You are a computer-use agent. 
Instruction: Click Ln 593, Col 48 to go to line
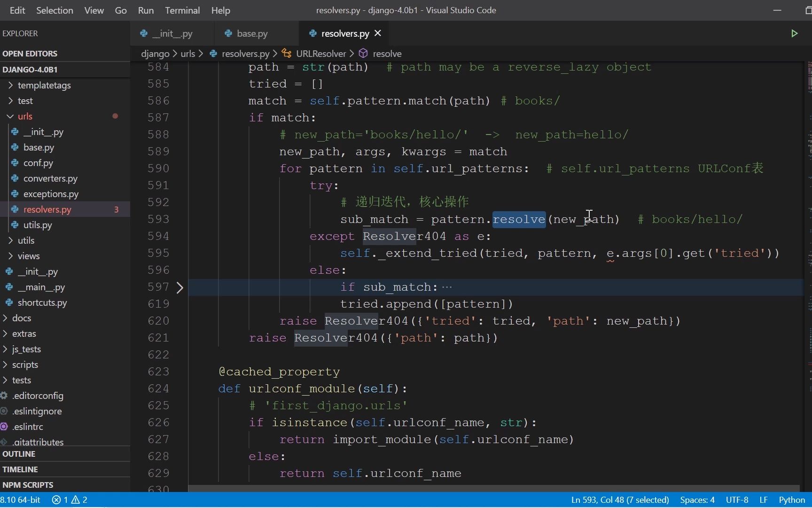(x=620, y=500)
